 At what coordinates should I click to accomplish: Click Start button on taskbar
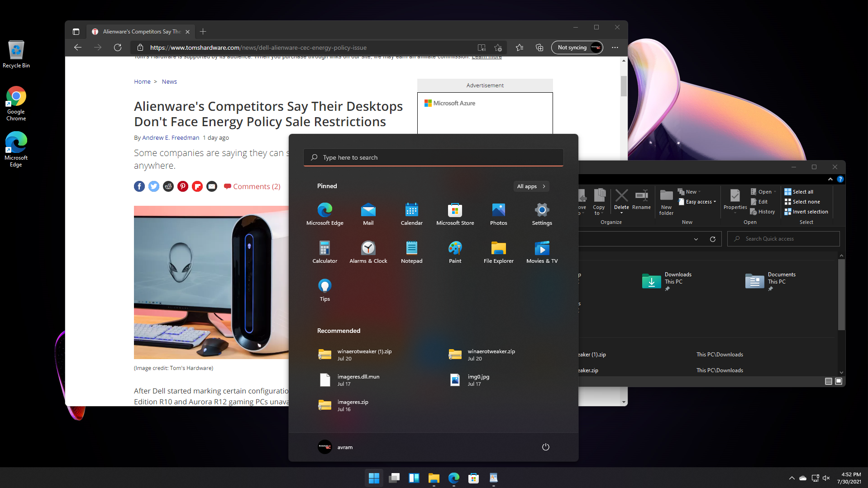tap(374, 478)
